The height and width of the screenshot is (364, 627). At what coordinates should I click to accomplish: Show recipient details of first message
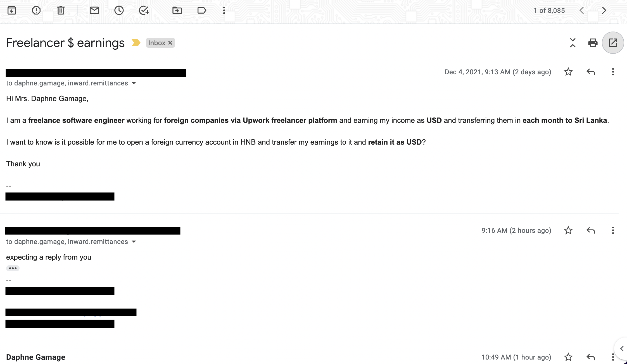pos(134,83)
